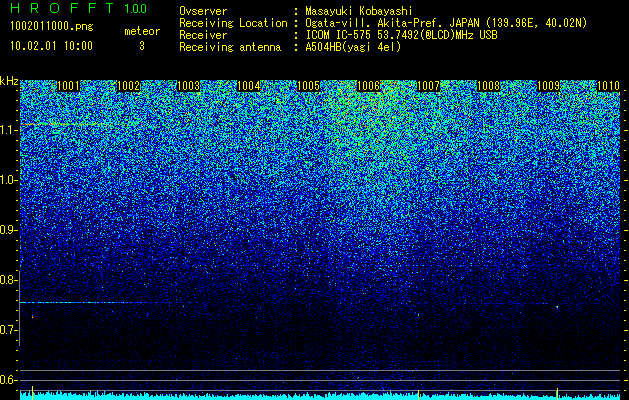
Task: Select the file name 1002011000.png
Action: [52, 27]
